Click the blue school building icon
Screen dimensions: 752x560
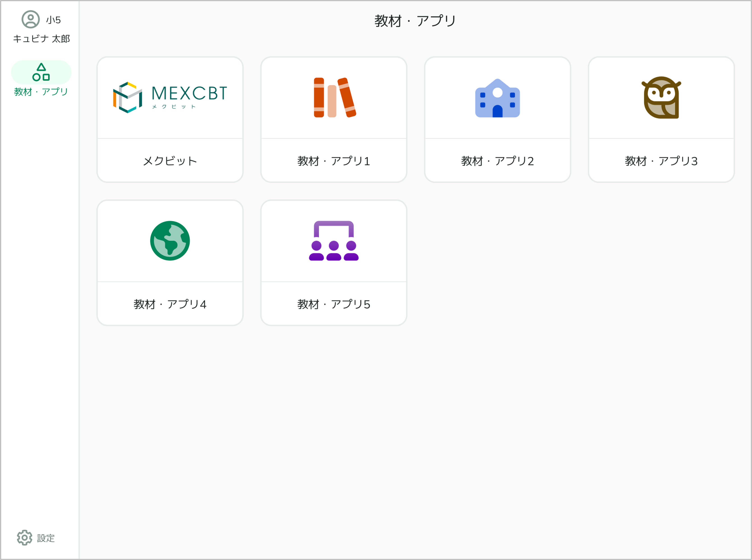[x=498, y=98]
